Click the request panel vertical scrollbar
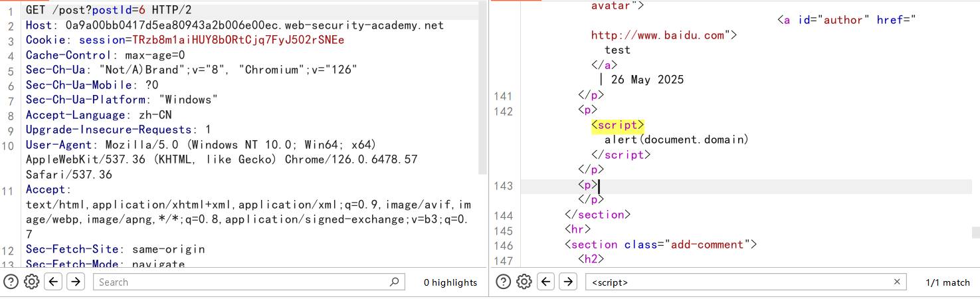 click(482, 86)
